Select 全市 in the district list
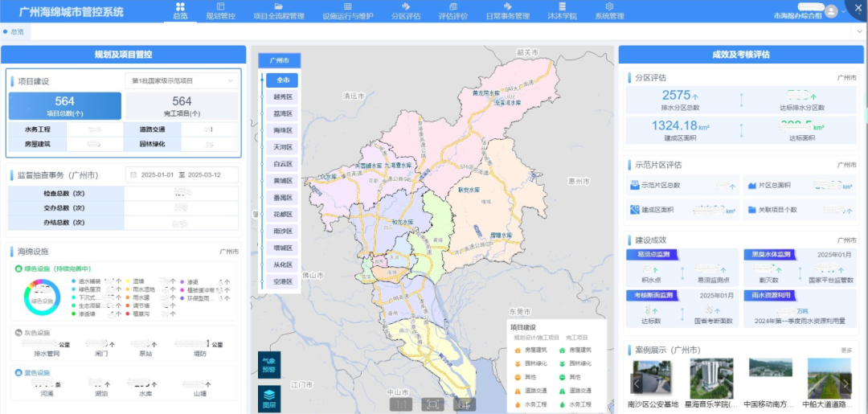 point(282,80)
